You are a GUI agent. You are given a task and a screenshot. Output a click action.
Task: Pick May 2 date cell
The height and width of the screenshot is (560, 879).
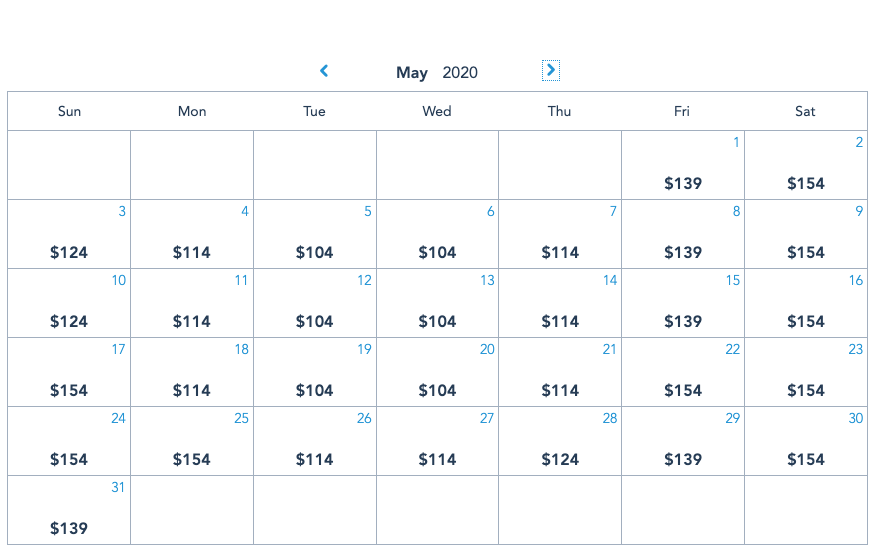click(x=806, y=166)
